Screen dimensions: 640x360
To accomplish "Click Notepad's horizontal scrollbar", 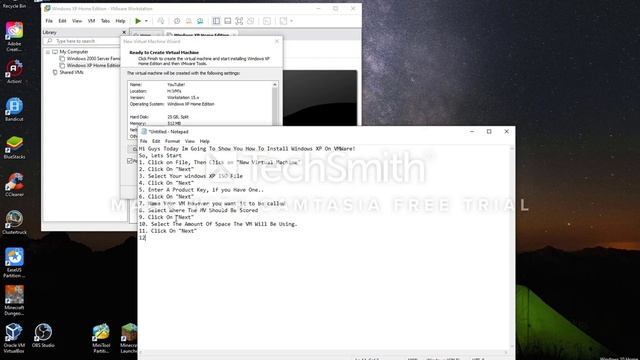I will coord(324,352).
